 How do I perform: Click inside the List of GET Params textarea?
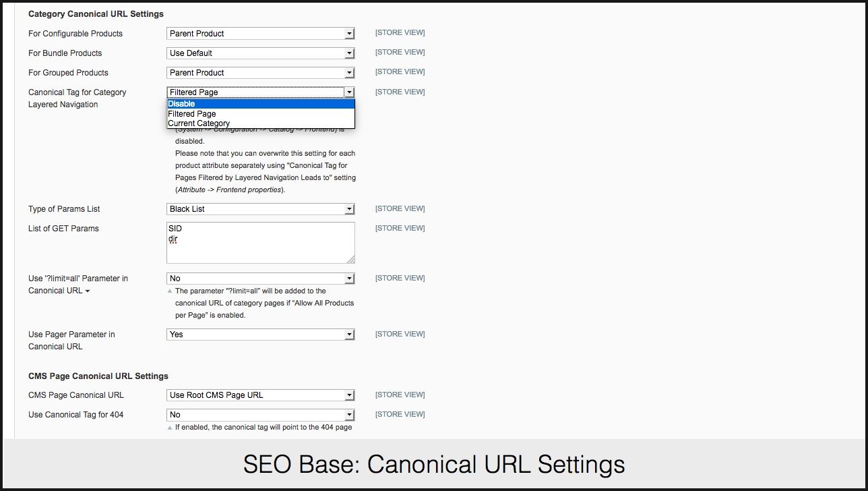[260, 243]
